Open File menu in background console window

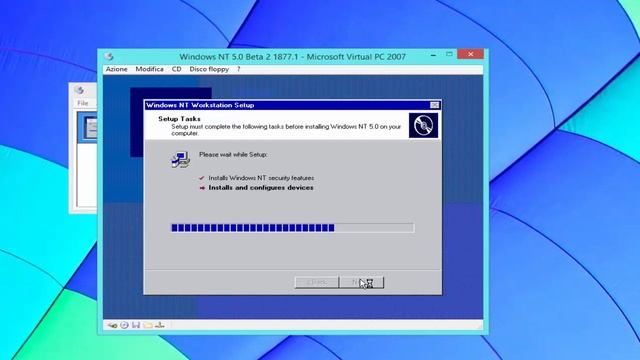point(83,103)
